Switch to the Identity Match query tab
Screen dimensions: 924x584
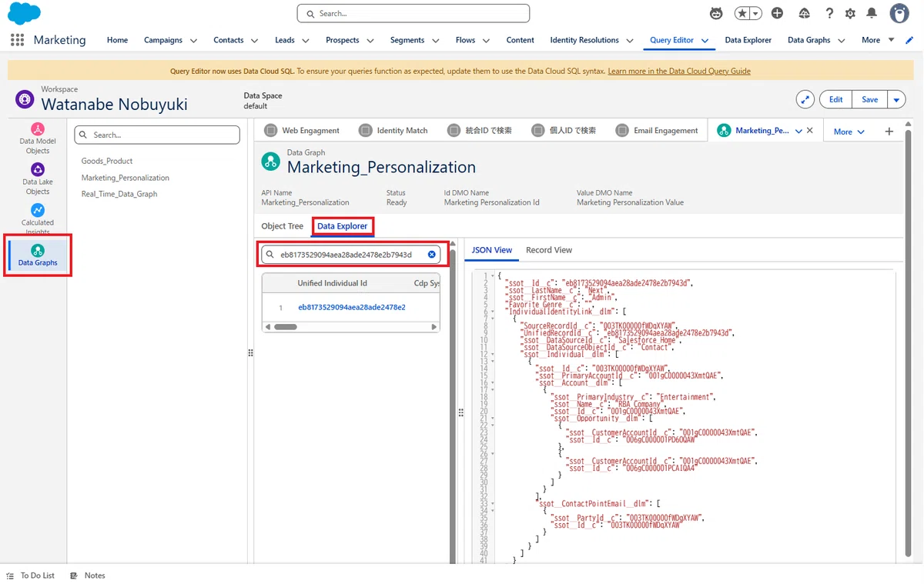(x=393, y=131)
